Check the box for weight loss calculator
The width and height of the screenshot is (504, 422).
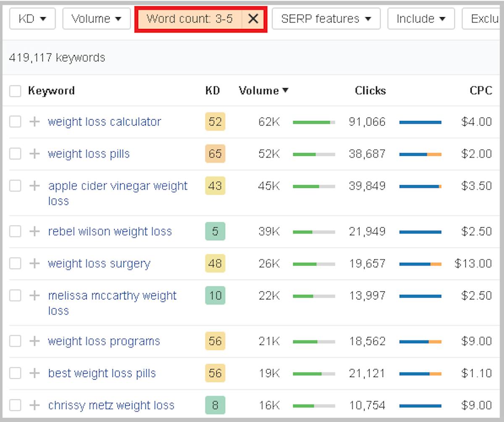15,122
